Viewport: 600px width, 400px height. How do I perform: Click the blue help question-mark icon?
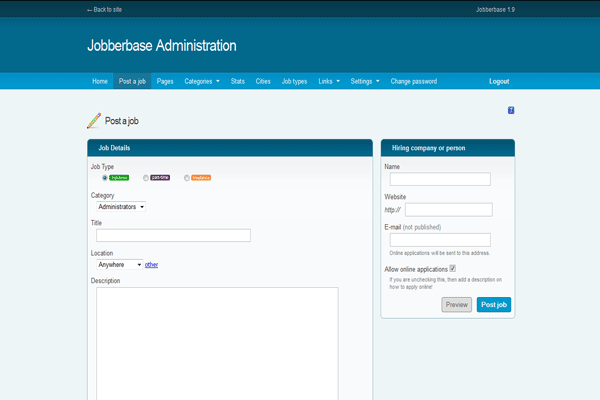pos(511,110)
